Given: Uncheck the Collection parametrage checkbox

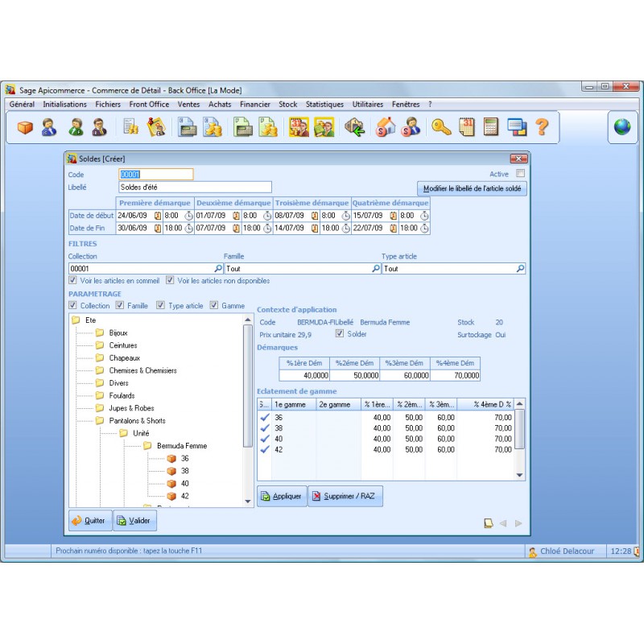Looking at the screenshot, I should pyautogui.click(x=72, y=305).
